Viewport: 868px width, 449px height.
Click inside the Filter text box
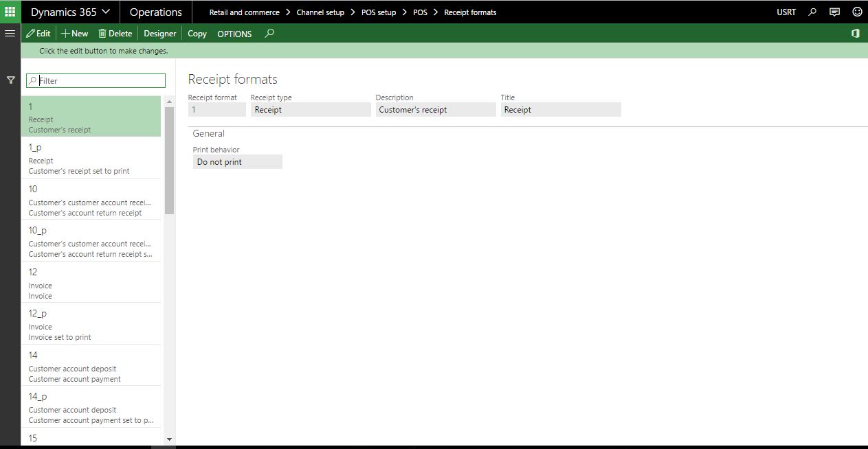point(100,80)
